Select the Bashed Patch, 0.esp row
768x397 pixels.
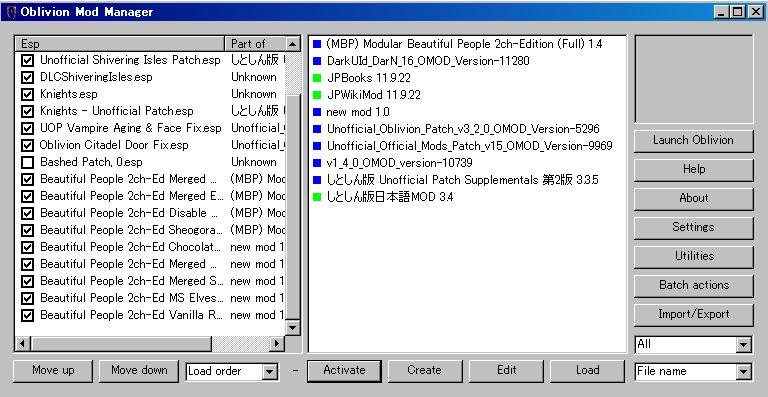pos(91,162)
